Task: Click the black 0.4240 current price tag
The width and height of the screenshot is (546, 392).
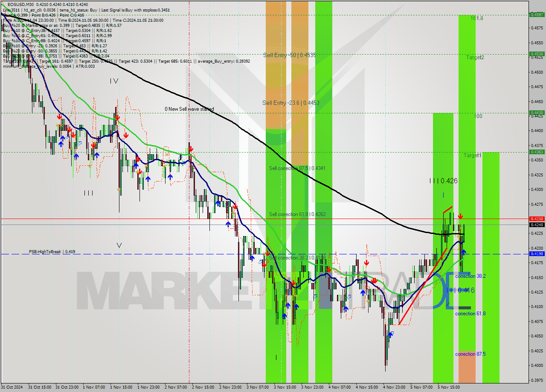Action: (536, 225)
